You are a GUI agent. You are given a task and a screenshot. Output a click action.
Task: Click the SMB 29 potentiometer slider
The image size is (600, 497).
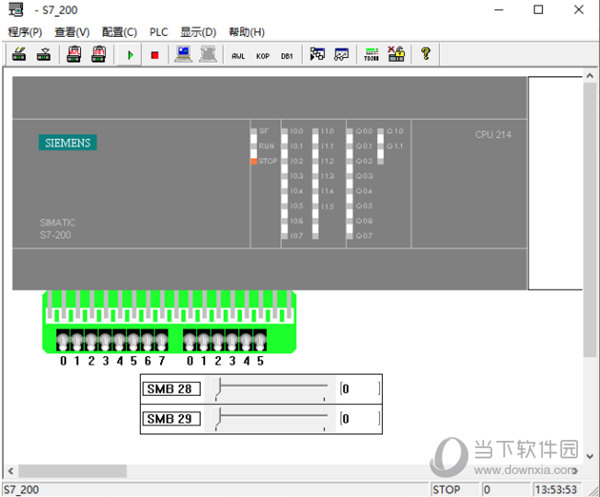[x=271, y=419]
